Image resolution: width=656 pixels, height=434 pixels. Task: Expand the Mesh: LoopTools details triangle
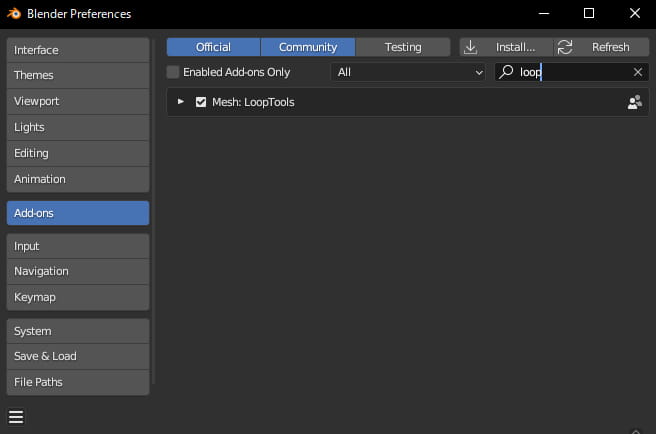point(181,102)
